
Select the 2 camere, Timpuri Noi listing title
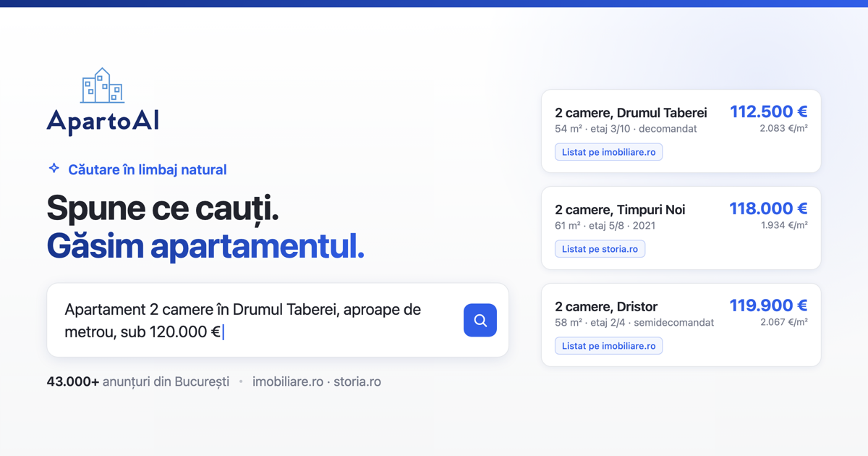620,210
